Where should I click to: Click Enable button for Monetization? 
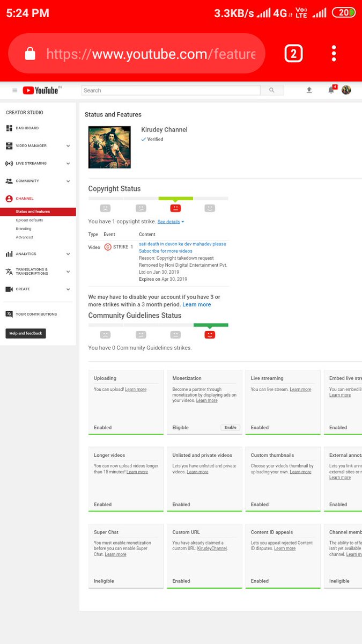231,428
